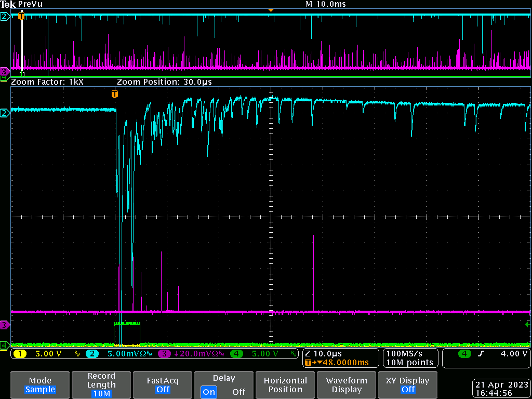Toggle the FastAcq Off setting
The width and height of the screenshot is (532, 399).
point(163,385)
